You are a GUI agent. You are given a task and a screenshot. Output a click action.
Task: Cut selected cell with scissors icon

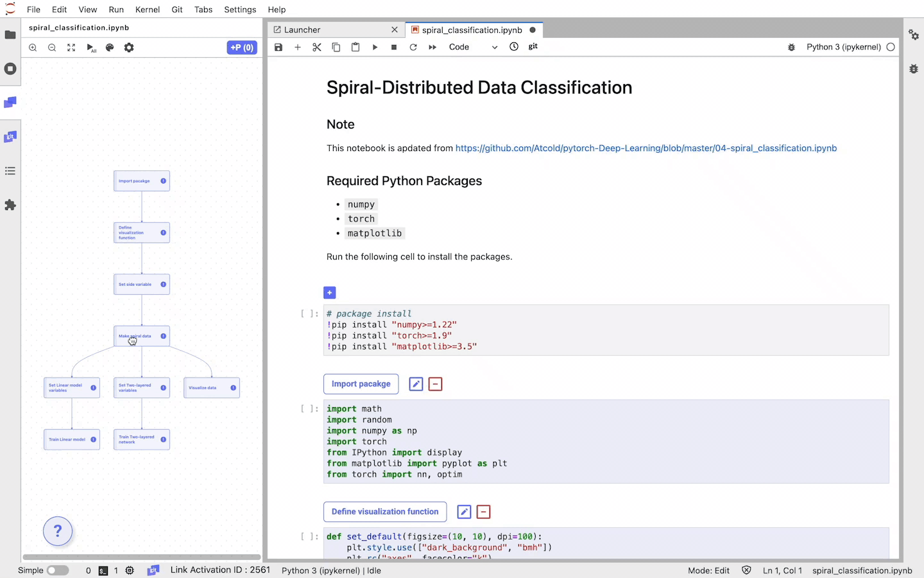(317, 47)
